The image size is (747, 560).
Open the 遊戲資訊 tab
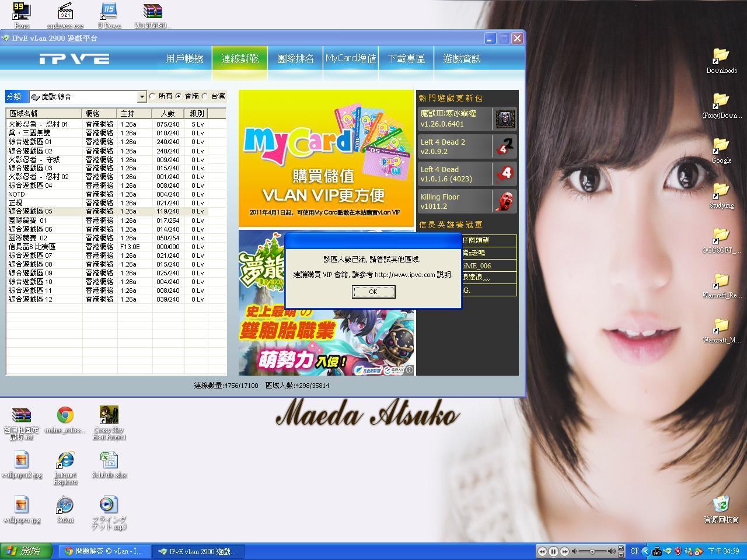pos(462,59)
